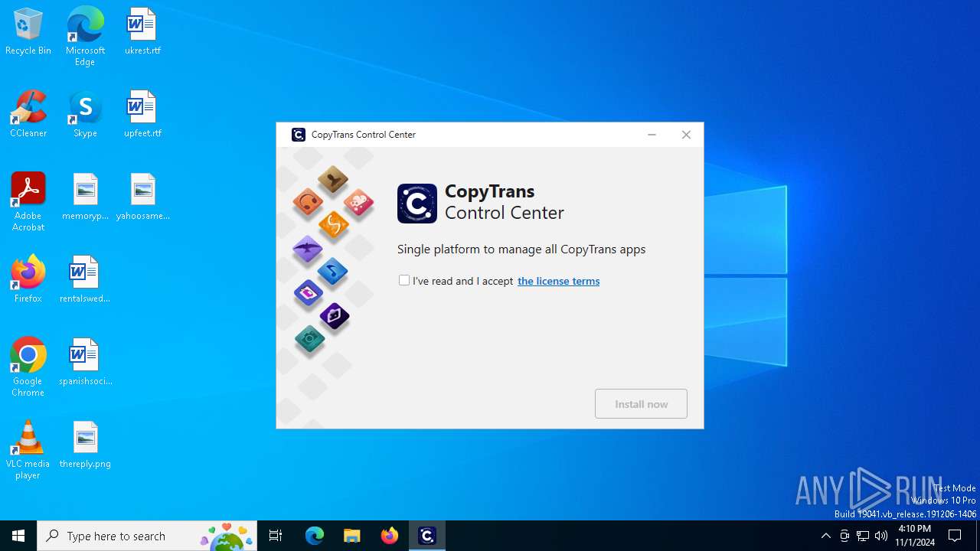Click the CopyTrans Control Center logo
The height and width of the screenshot is (551, 980).
coord(417,203)
